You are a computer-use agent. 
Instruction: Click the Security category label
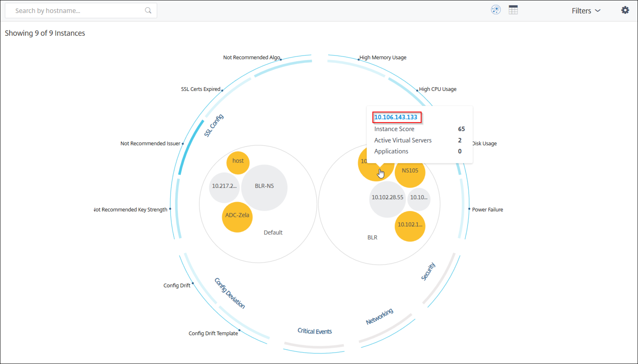(428, 271)
